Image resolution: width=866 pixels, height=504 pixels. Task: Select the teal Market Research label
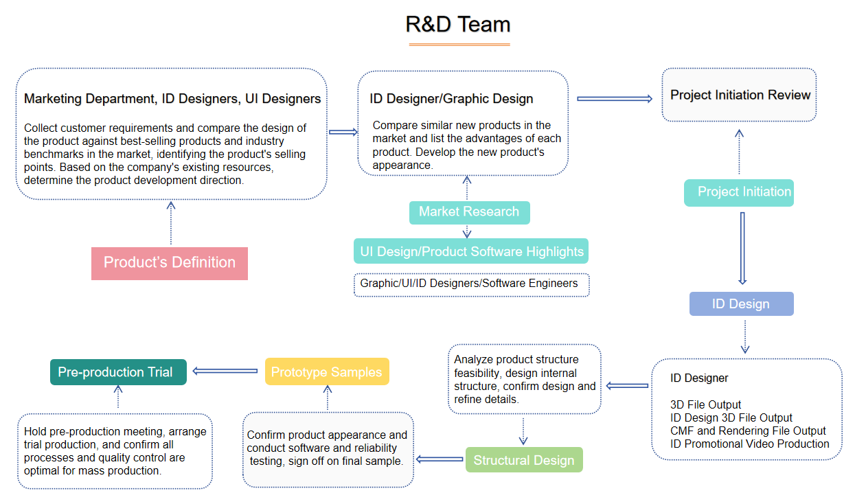(x=469, y=212)
